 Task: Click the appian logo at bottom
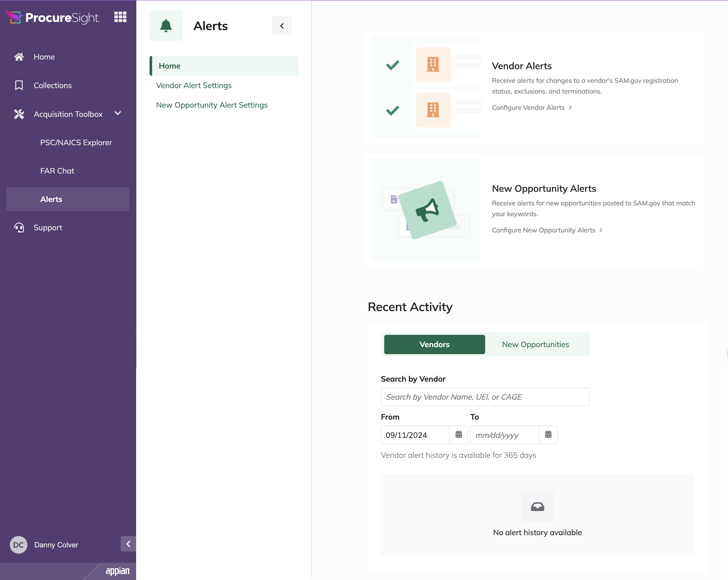(x=117, y=571)
